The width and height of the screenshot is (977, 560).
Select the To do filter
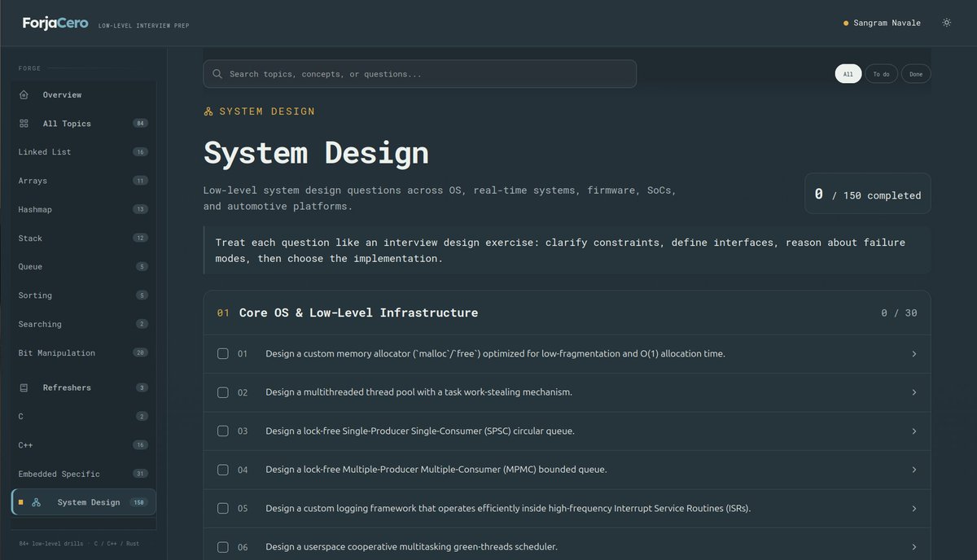coord(881,74)
